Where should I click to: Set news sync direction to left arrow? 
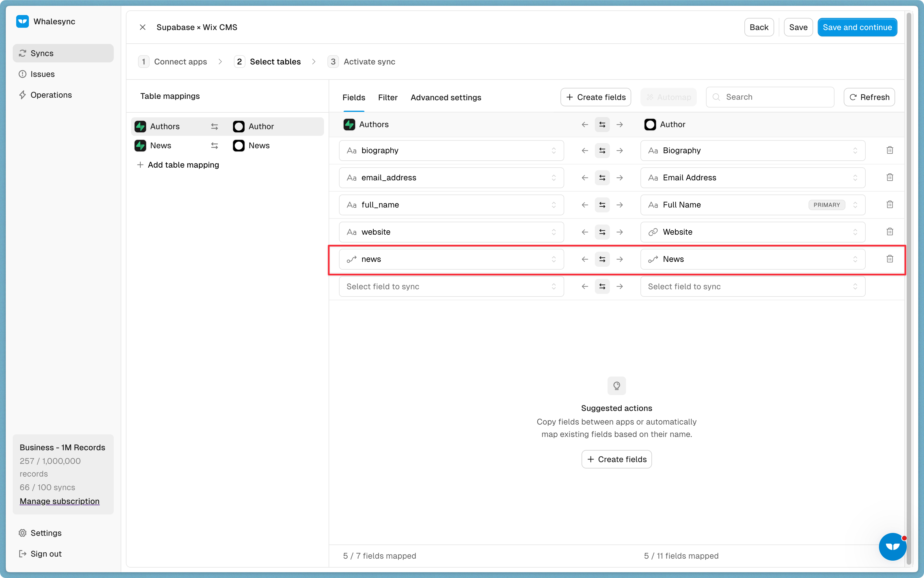[584, 259]
